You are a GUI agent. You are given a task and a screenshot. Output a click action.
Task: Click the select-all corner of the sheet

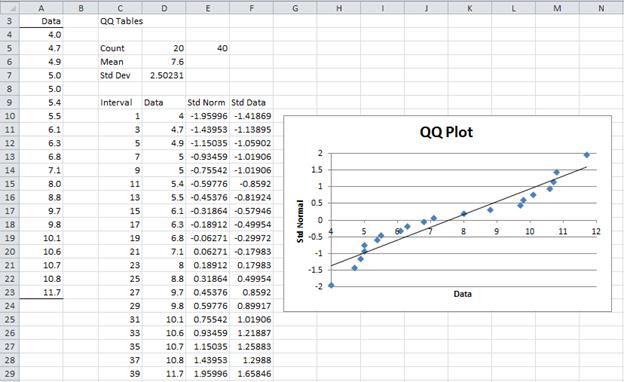10,8
